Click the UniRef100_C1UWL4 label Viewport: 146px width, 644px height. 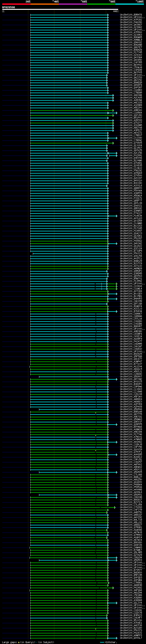[x=131, y=289]
